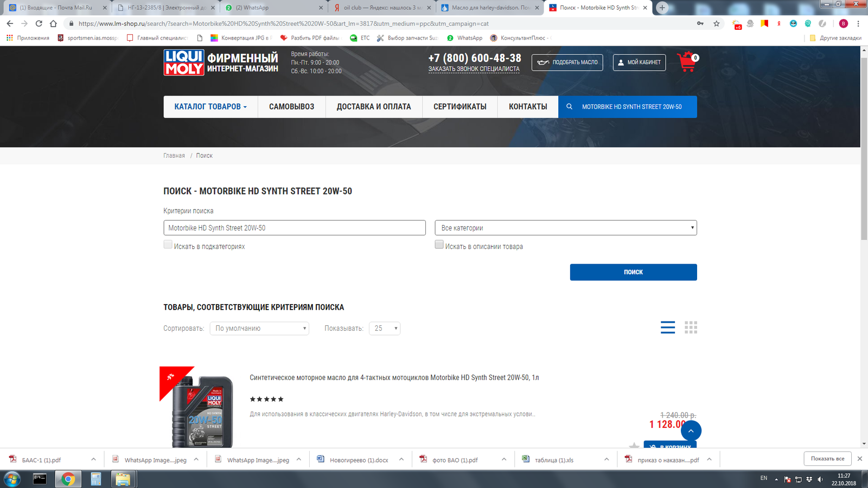
Task: Click the Подобрать масло button
Action: click(x=567, y=62)
